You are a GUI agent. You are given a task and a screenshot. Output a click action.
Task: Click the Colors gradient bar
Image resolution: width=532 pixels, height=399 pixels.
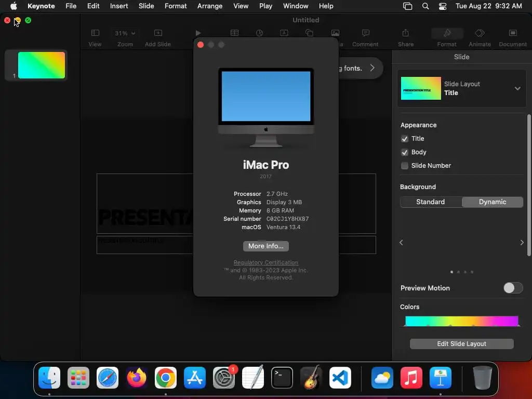tap(462, 321)
